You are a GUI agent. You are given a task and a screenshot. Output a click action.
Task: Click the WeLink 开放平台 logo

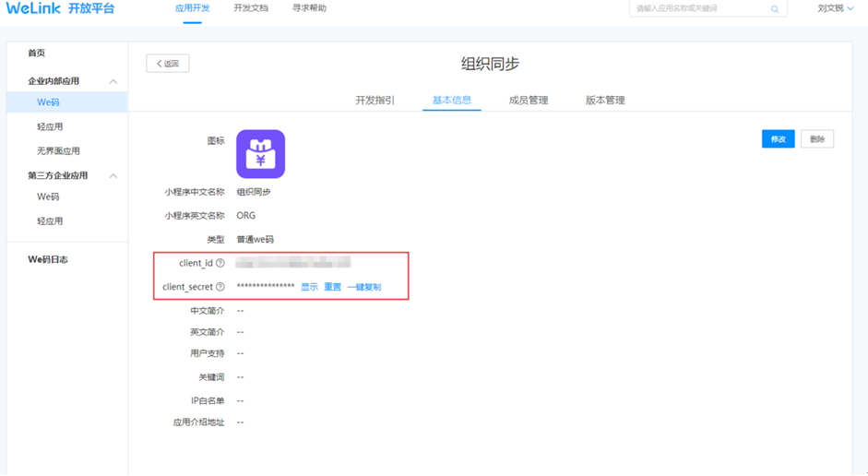click(60, 8)
